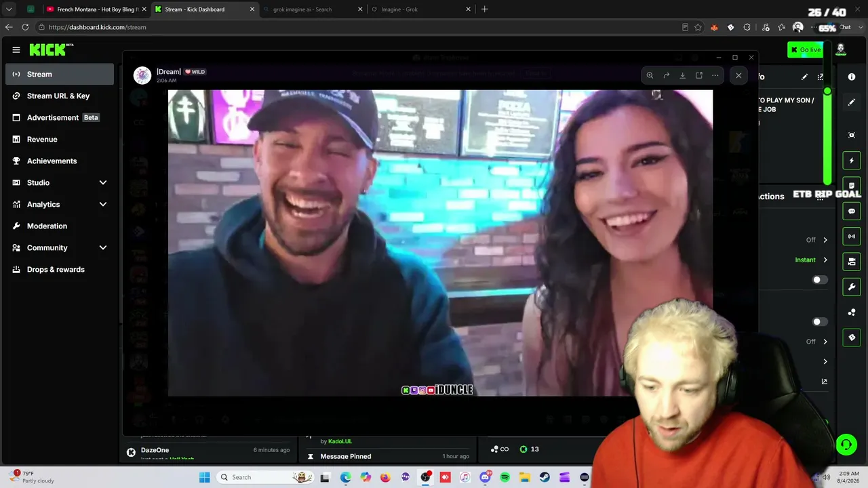Open a new browser tab
The height and width of the screenshot is (488, 868).
pos(484,9)
